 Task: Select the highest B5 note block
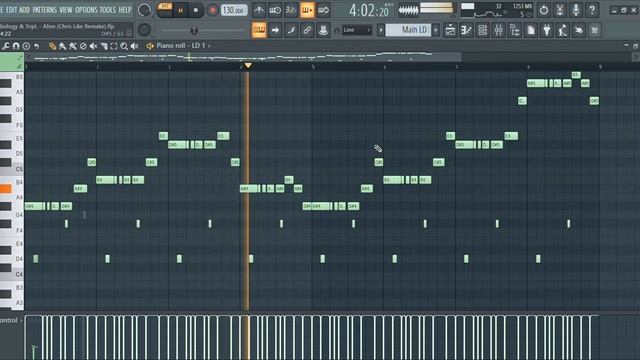click(576, 75)
